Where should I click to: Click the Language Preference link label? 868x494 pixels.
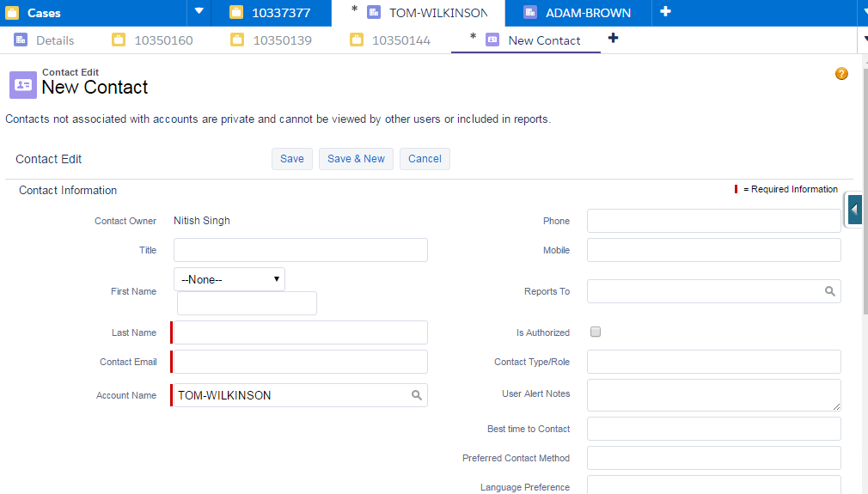524,487
